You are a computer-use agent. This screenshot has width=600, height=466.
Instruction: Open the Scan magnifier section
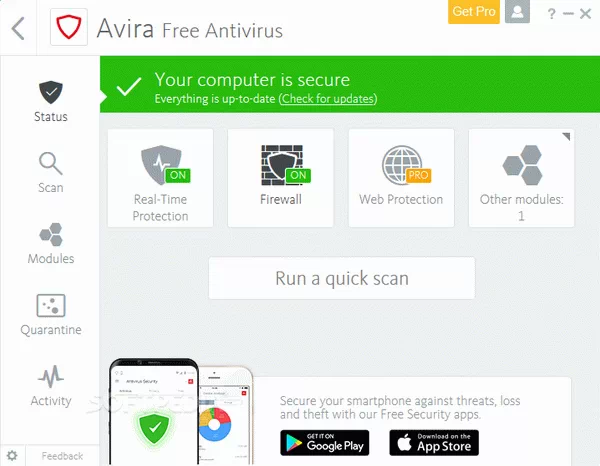[x=51, y=173]
